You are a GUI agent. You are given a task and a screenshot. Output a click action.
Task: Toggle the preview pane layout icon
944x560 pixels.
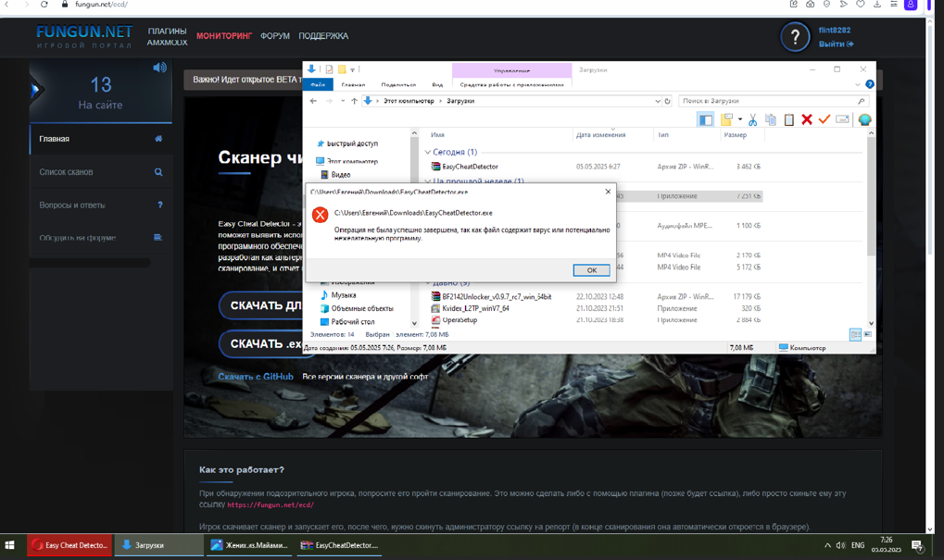[x=706, y=119]
